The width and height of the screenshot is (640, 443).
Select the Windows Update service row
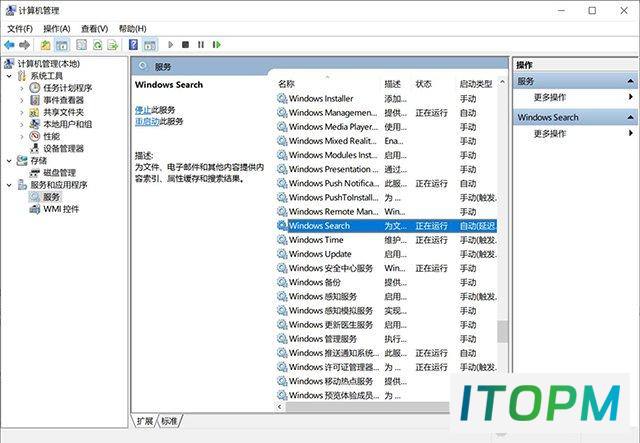click(x=386, y=254)
